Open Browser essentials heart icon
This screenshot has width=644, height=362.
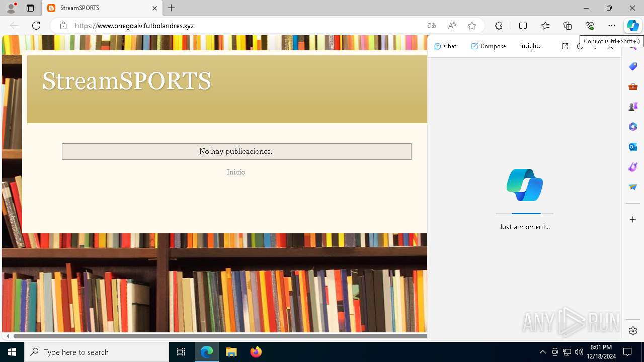590,26
